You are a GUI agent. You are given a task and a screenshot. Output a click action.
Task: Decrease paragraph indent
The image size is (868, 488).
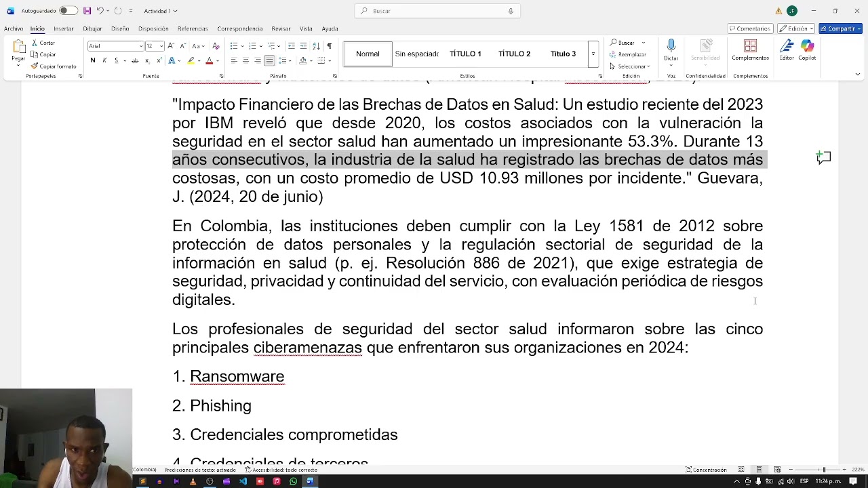click(291, 46)
